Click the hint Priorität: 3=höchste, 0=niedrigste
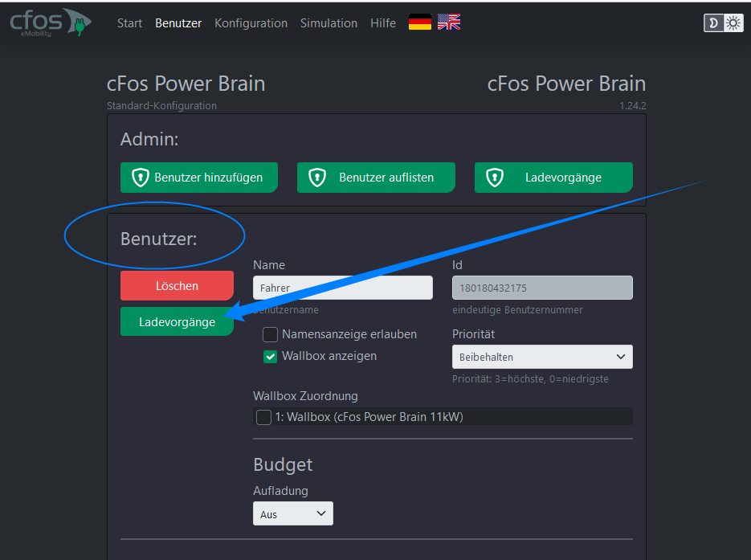The width and height of the screenshot is (751, 560). (x=530, y=379)
